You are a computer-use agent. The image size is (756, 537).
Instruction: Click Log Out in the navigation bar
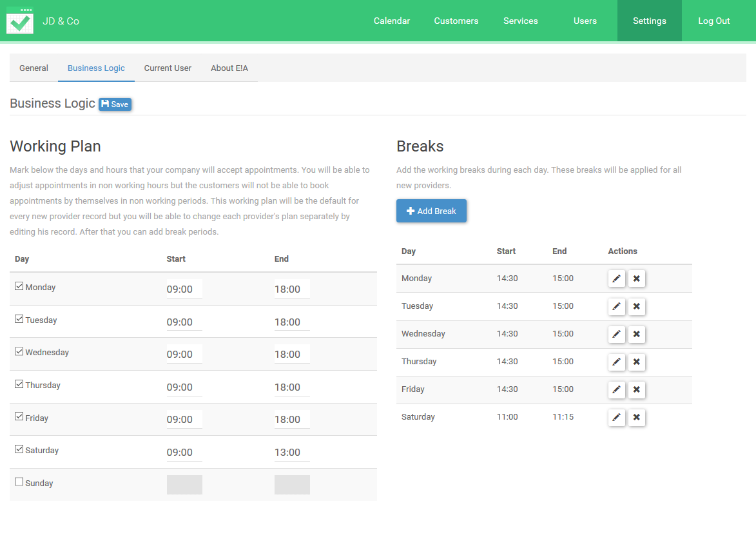713,21
